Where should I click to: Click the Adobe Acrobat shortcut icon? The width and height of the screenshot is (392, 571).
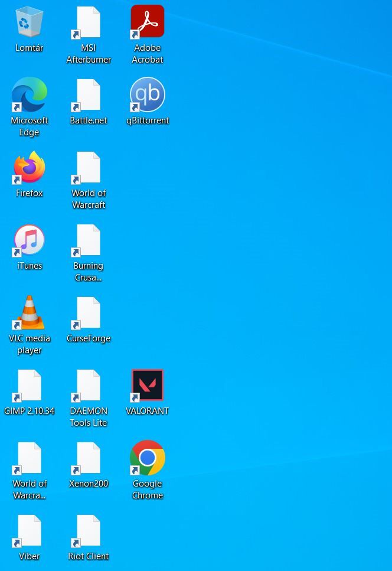[x=148, y=22]
